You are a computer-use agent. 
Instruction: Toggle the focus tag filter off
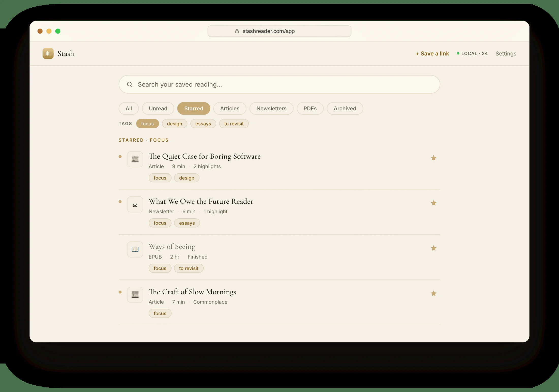tap(147, 124)
